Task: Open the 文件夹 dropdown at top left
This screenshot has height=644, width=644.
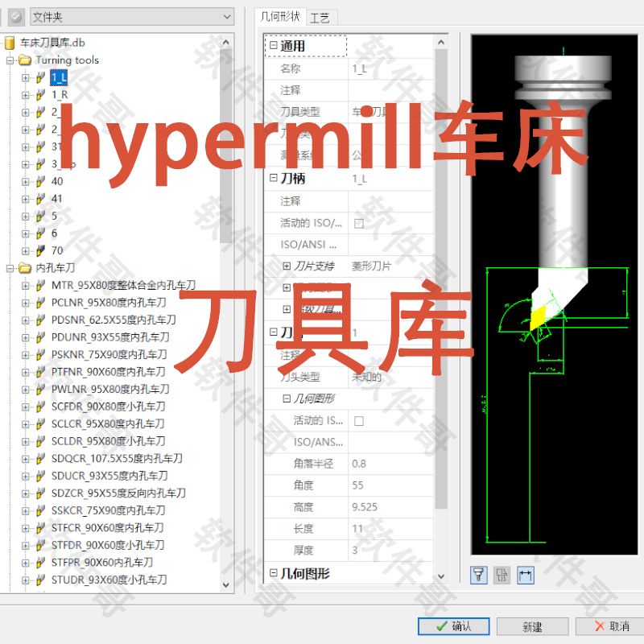Action: point(228,14)
